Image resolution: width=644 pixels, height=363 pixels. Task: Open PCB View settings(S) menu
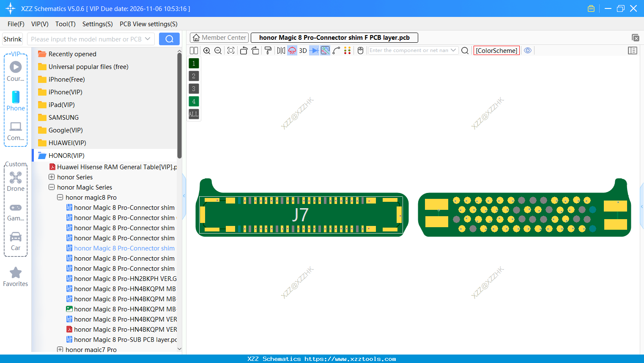148,24
